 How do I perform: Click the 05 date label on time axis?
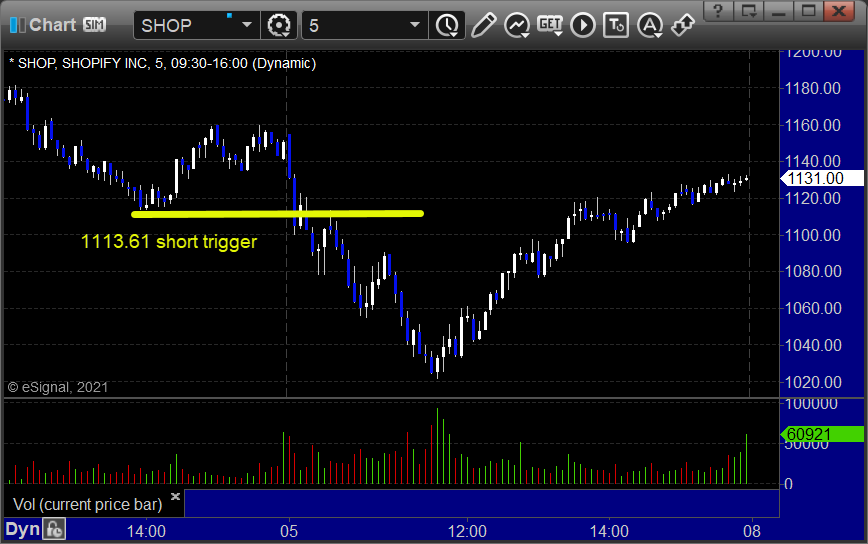pos(289,531)
